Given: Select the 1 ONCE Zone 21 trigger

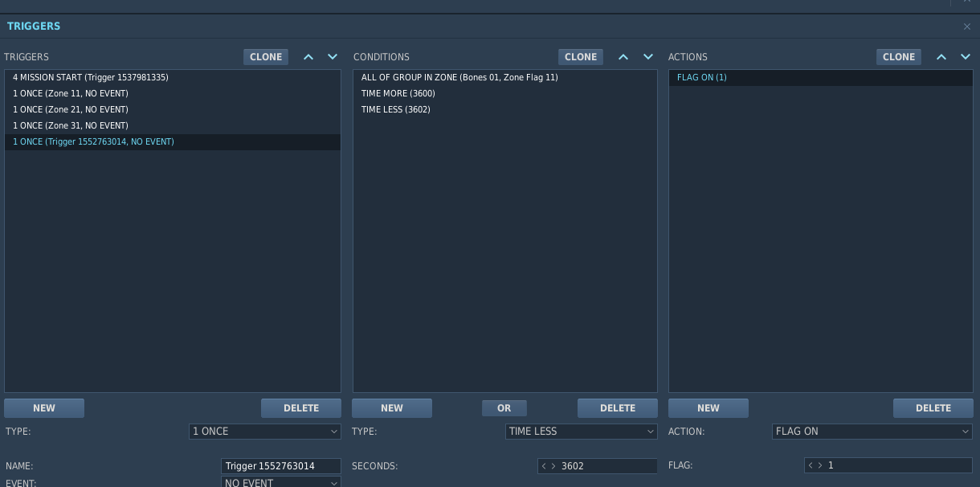Looking at the screenshot, I should 71,109.
